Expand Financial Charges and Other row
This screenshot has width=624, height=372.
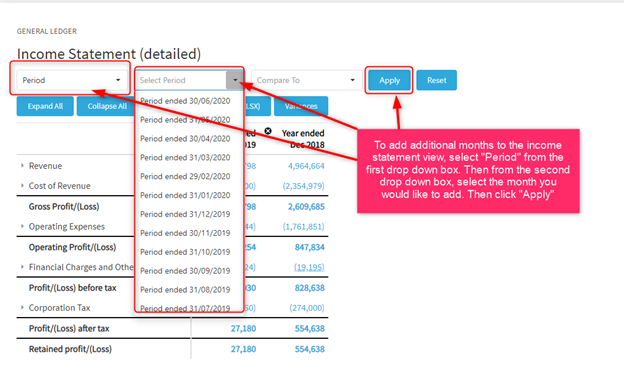pyautogui.click(x=22, y=267)
